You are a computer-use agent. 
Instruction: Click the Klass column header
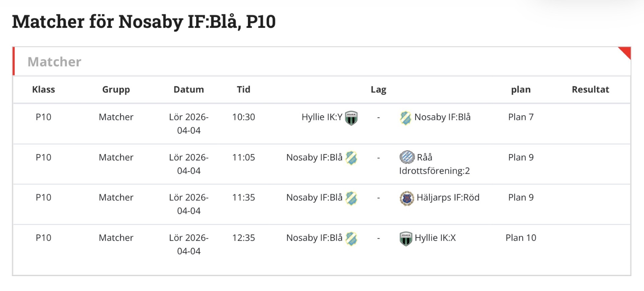click(x=44, y=89)
